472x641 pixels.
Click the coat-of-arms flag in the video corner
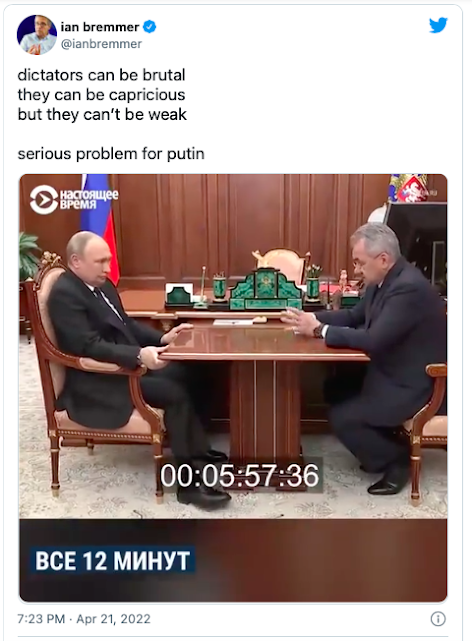click(409, 188)
